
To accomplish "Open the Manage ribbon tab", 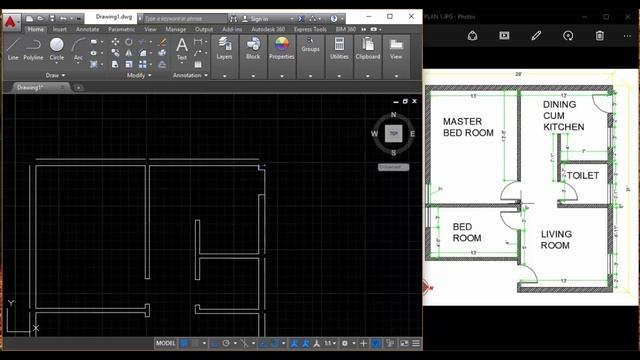I will [x=176, y=29].
